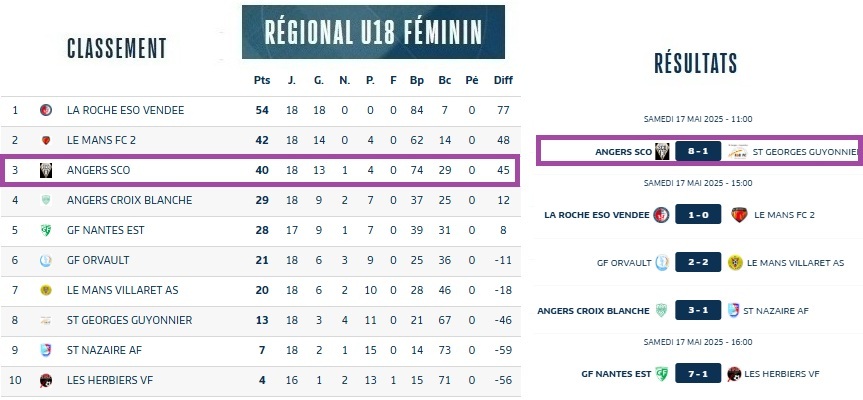
Task: Open the 8-1 Angers SCO match score
Action: click(697, 152)
